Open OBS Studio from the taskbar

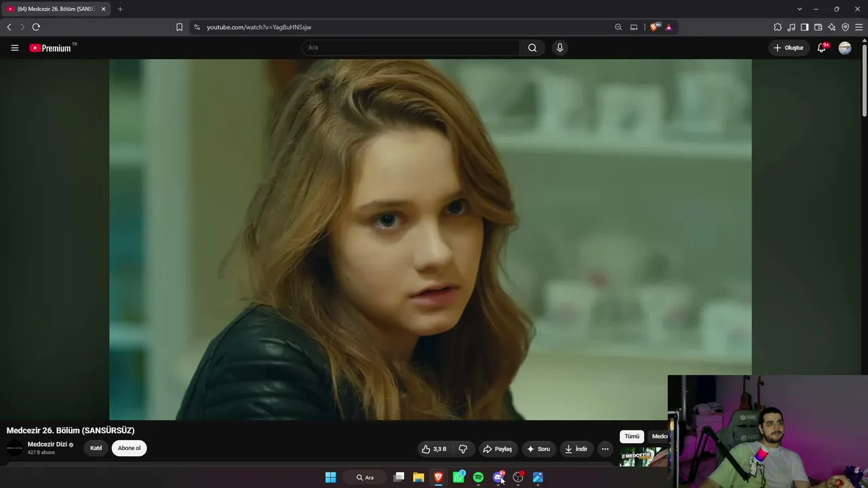click(518, 478)
